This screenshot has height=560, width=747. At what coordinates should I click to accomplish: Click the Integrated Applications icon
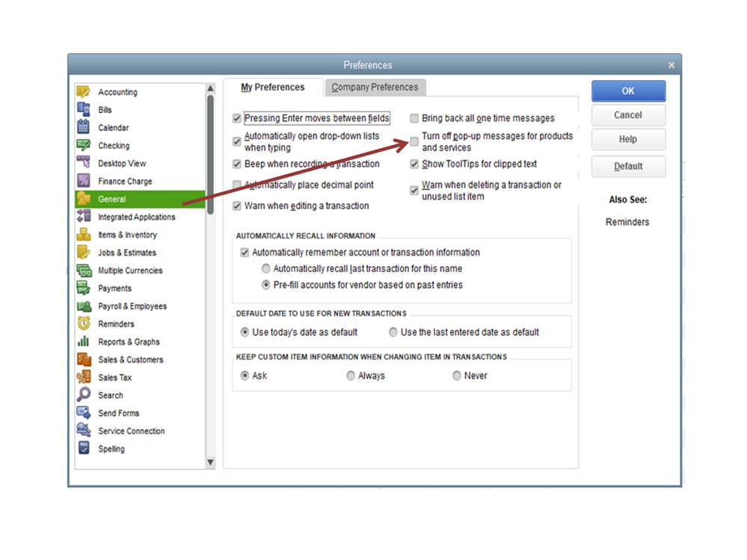pos(83,217)
